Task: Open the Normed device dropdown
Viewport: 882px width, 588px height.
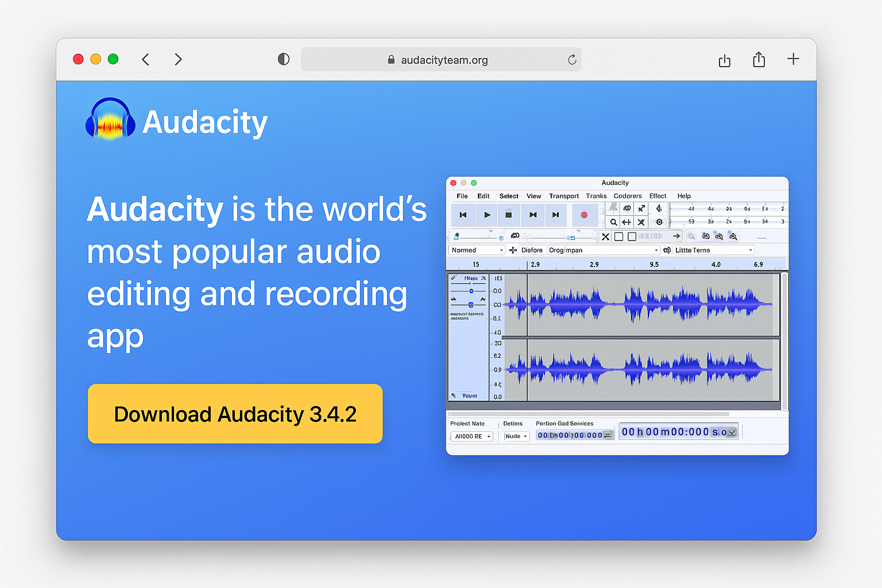Action: pos(477,250)
